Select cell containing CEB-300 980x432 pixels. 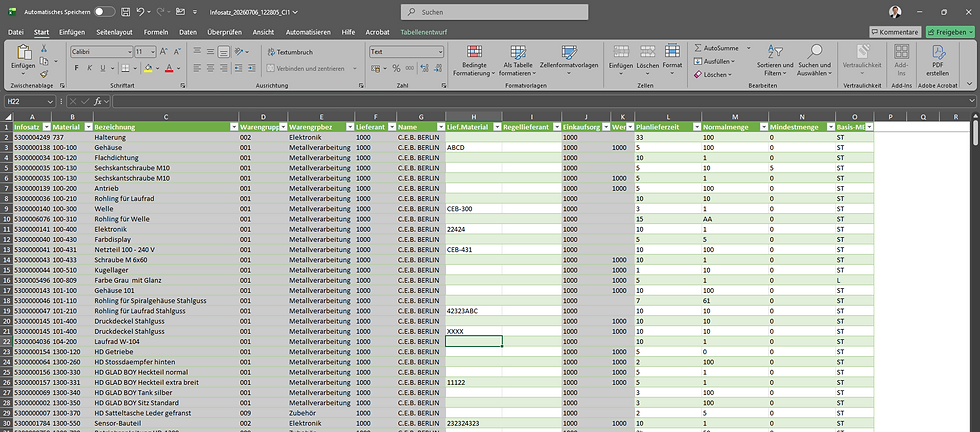[x=473, y=209]
